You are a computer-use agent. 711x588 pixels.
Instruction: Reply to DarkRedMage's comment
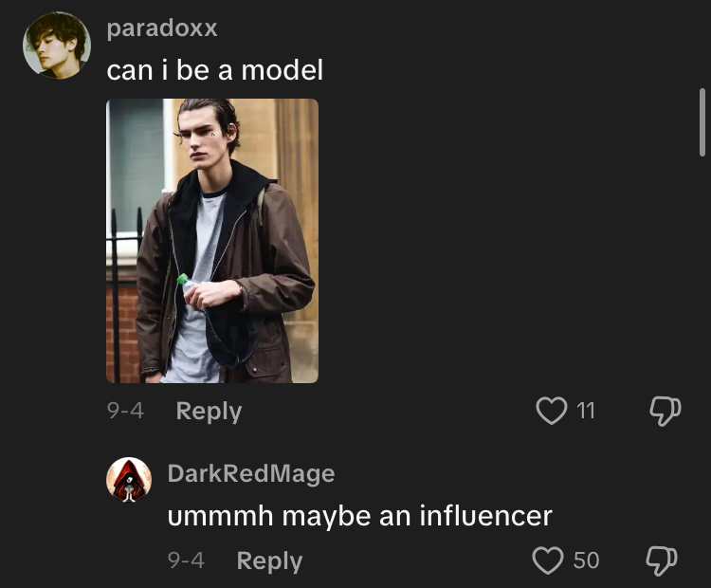point(269,560)
